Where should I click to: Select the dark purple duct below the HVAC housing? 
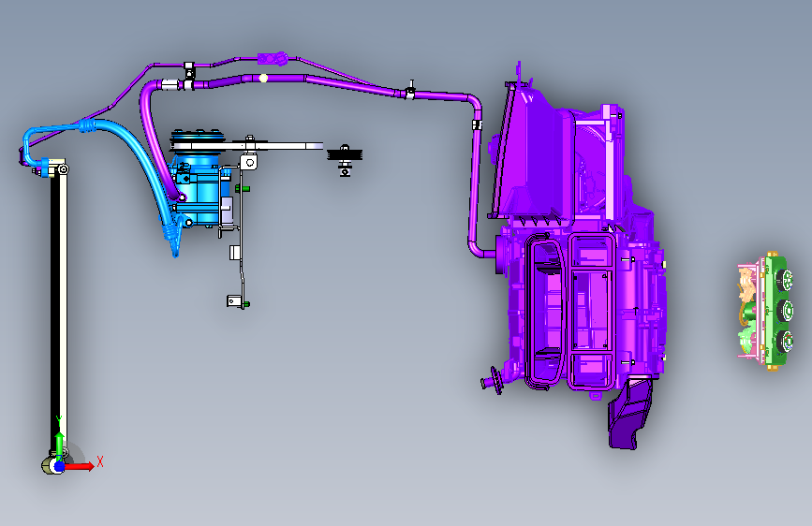(629, 415)
